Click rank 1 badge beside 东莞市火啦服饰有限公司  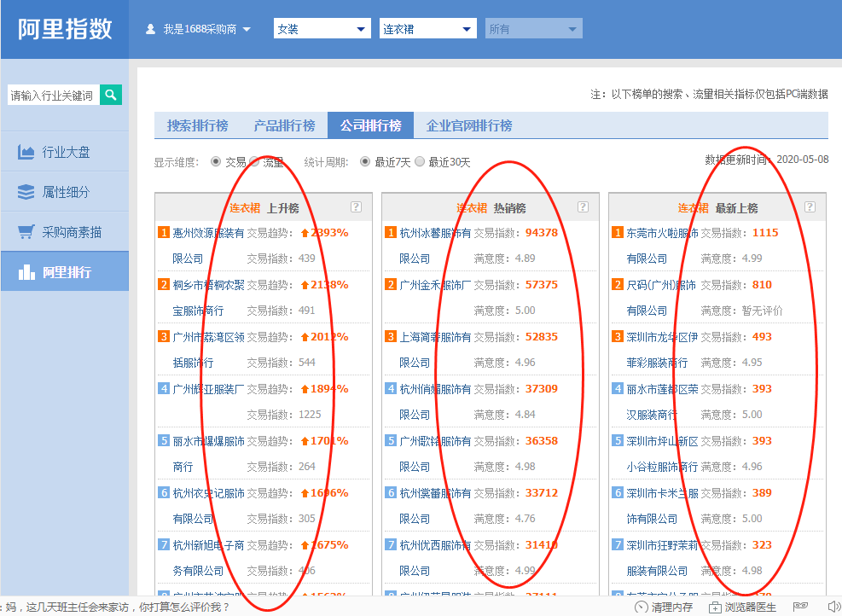click(618, 233)
